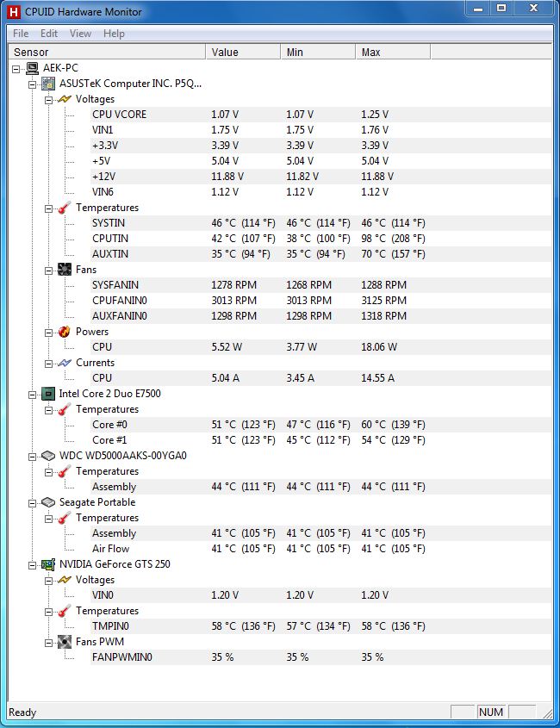The width and height of the screenshot is (560, 728).
Task: Select the CPU VCORE row
Action: click(x=320, y=115)
